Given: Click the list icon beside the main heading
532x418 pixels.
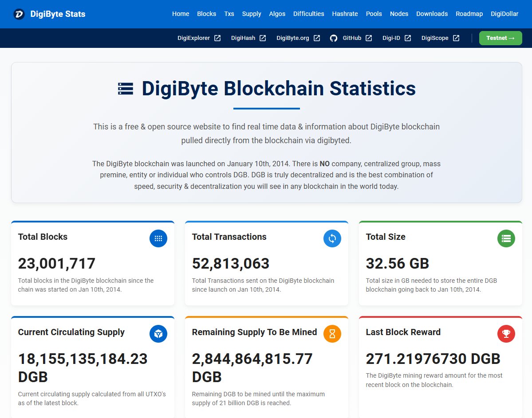Looking at the screenshot, I should pos(126,89).
